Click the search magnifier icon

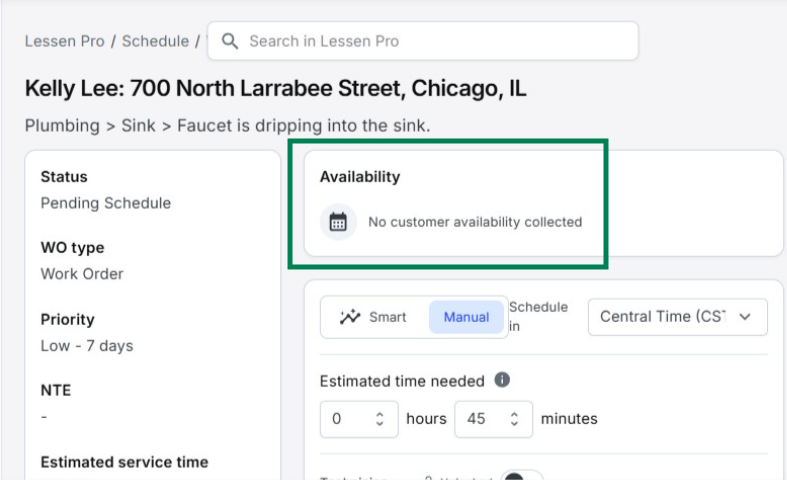point(230,41)
